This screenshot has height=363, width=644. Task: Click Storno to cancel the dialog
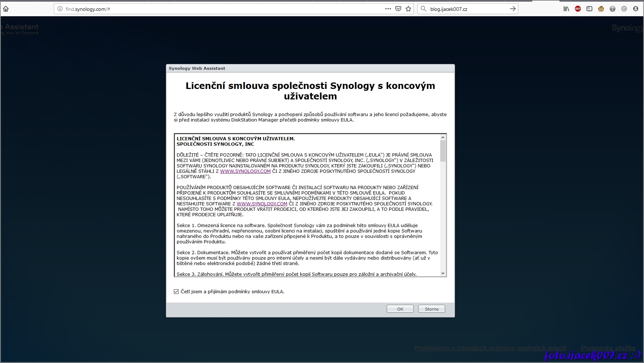[432, 309]
